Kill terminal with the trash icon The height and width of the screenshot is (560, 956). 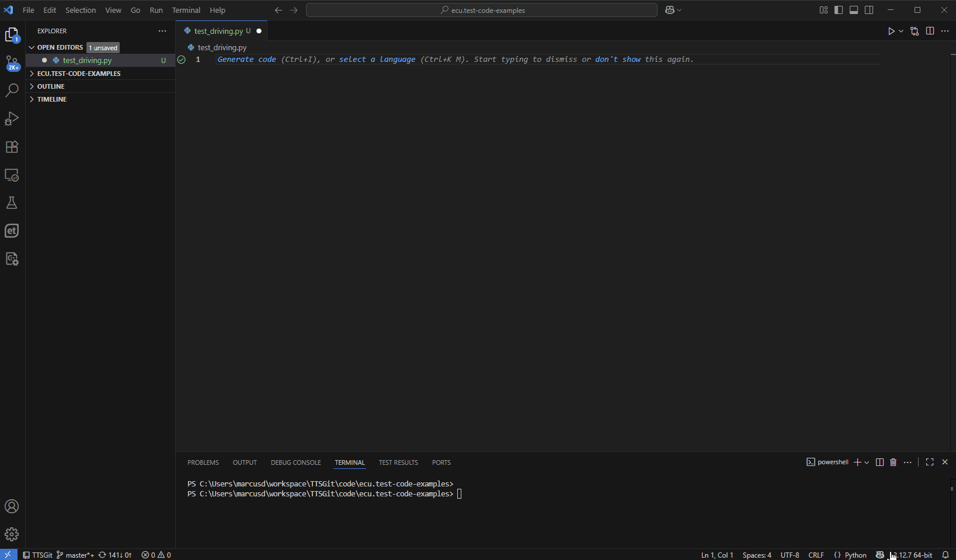coord(893,462)
